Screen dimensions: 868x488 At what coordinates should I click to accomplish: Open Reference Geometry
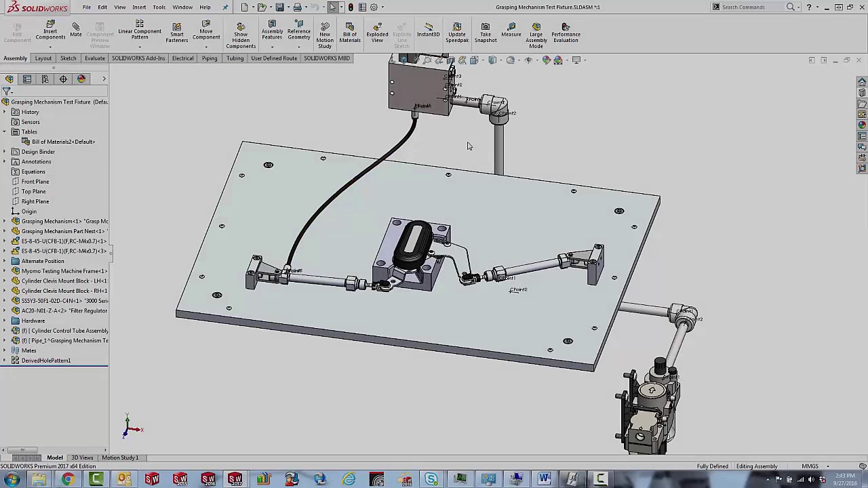pyautogui.click(x=298, y=30)
